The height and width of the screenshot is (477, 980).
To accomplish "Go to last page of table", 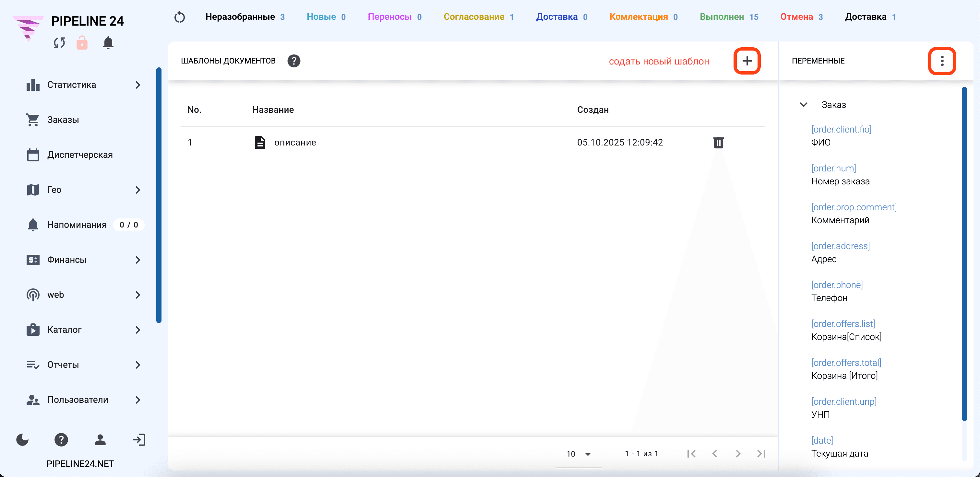I will (x=761, y=453).
